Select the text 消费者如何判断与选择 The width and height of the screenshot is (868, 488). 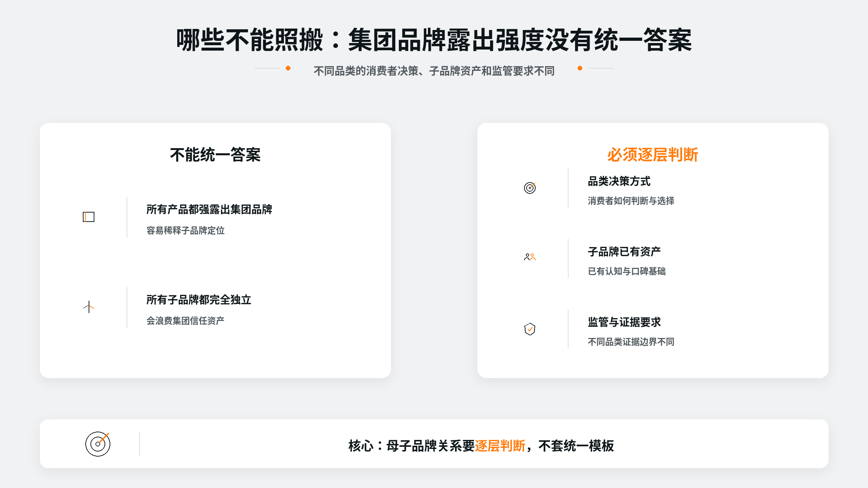click(x=631, y=201)
